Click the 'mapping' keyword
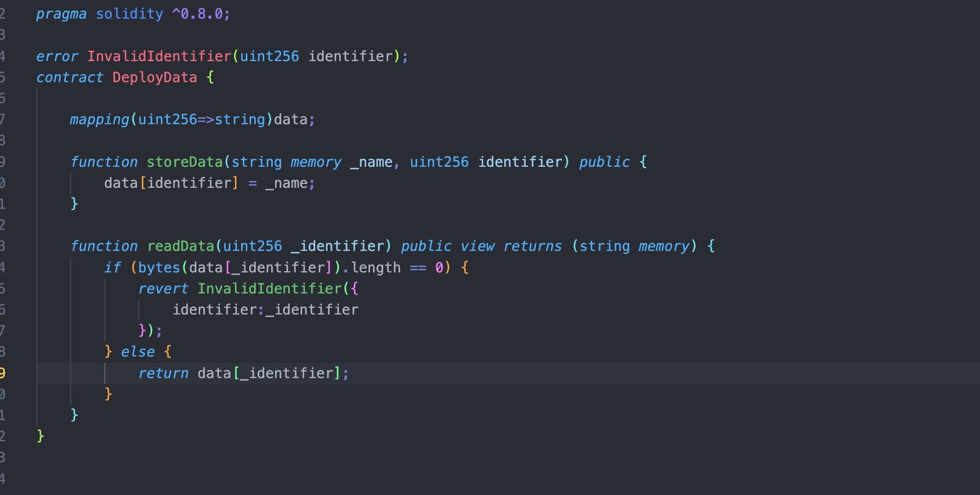The image size is (980, 495). (99, 119)
